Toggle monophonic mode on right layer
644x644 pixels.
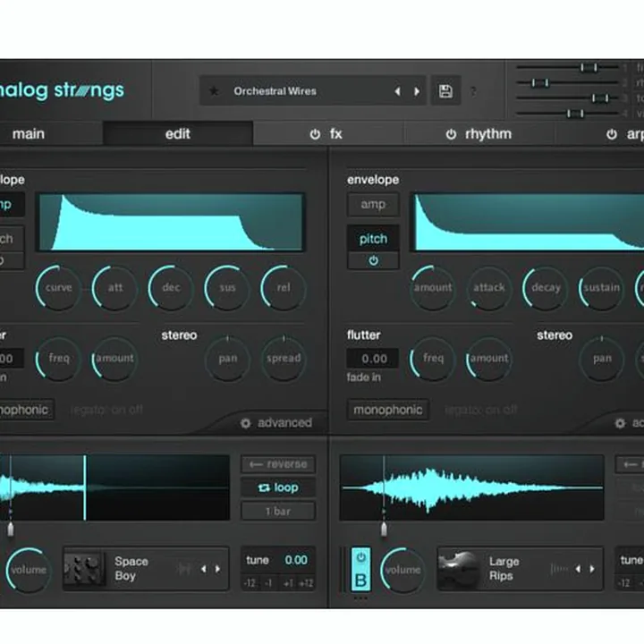coord(388,410)
